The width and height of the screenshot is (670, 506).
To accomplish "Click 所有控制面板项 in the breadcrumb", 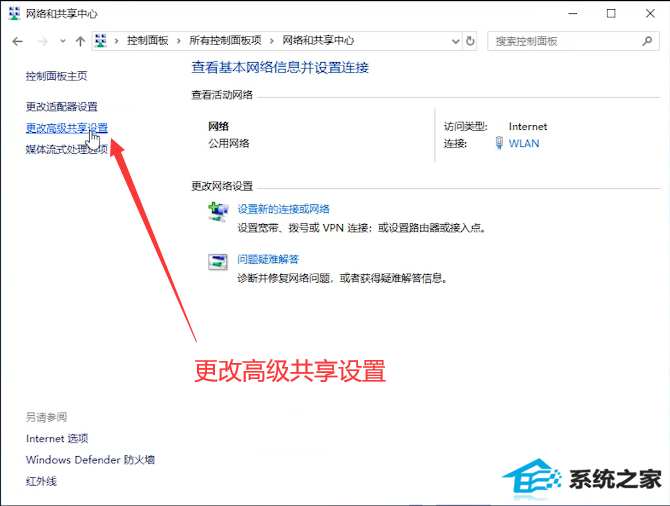I will click(225, 41).
